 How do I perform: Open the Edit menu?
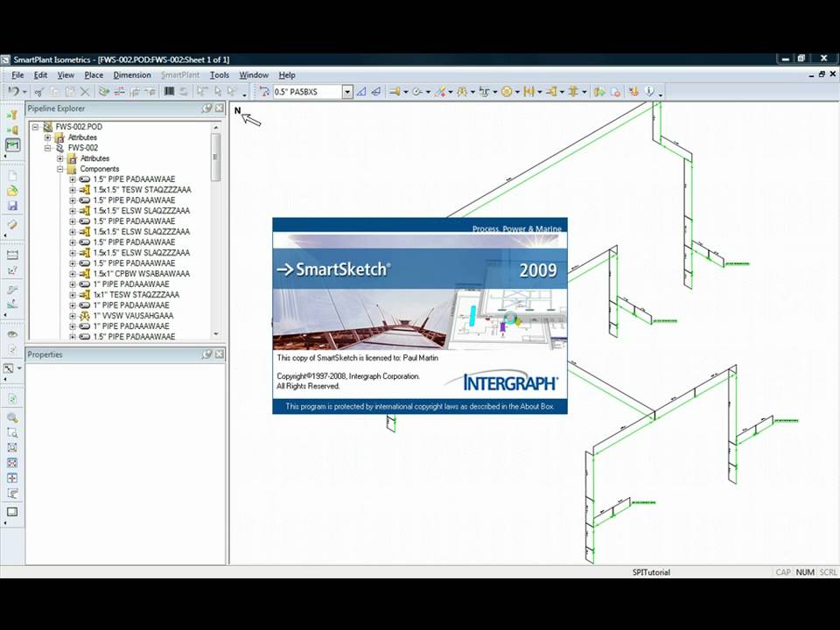click(x=40, y=75)
